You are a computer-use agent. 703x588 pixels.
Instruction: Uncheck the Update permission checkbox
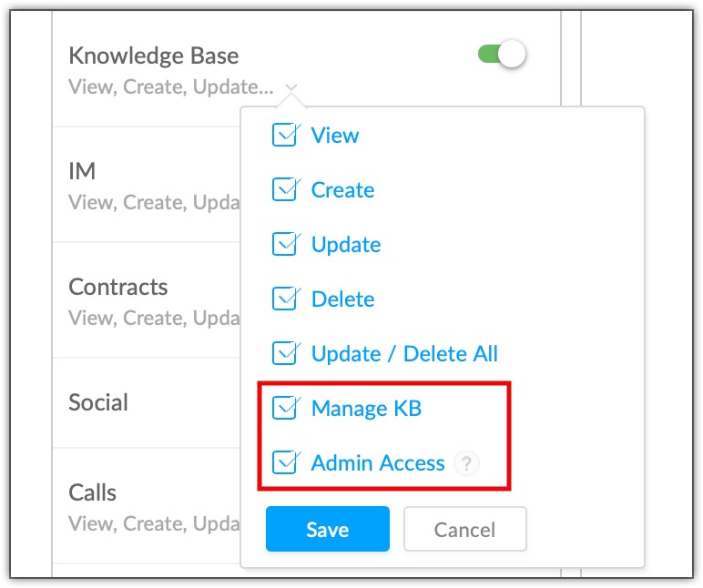click(285, 244)
